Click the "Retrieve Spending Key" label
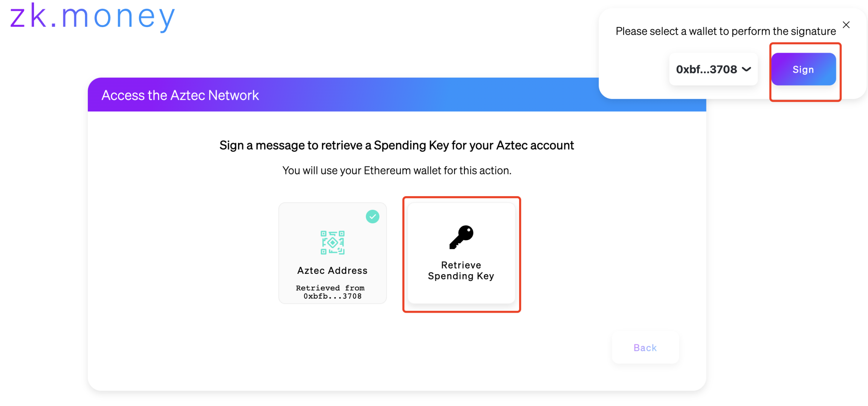Image resolution: width=868 pixels, height=406 pixels. [461, 270]
